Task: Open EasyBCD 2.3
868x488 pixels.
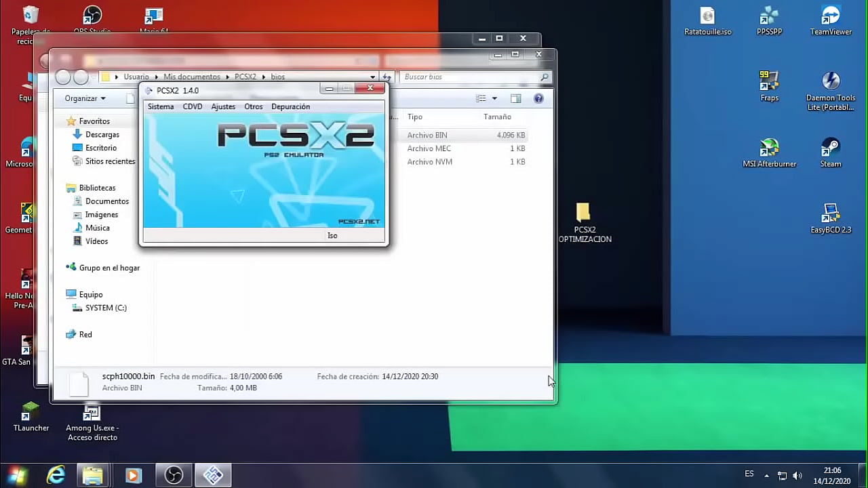Action: click(830, 216)
